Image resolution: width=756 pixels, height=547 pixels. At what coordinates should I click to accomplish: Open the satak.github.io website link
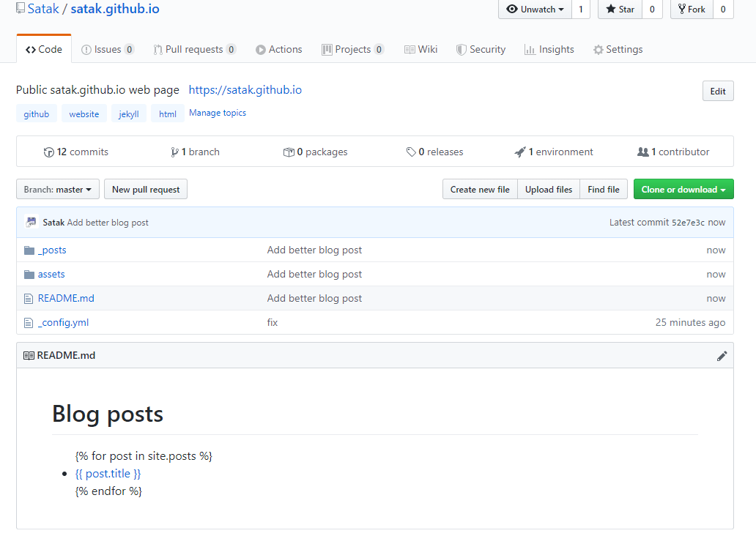pyautogui.click(x=245, y=89)
